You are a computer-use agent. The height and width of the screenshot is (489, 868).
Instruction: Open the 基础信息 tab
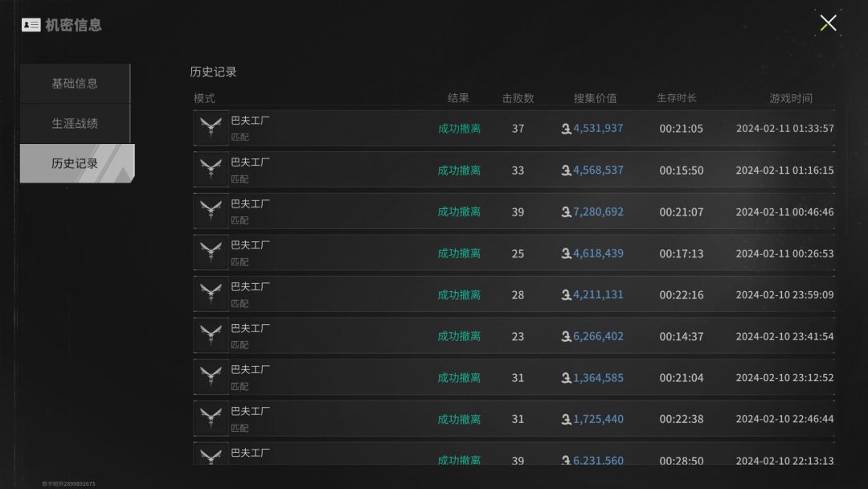(x=75, y=84)
